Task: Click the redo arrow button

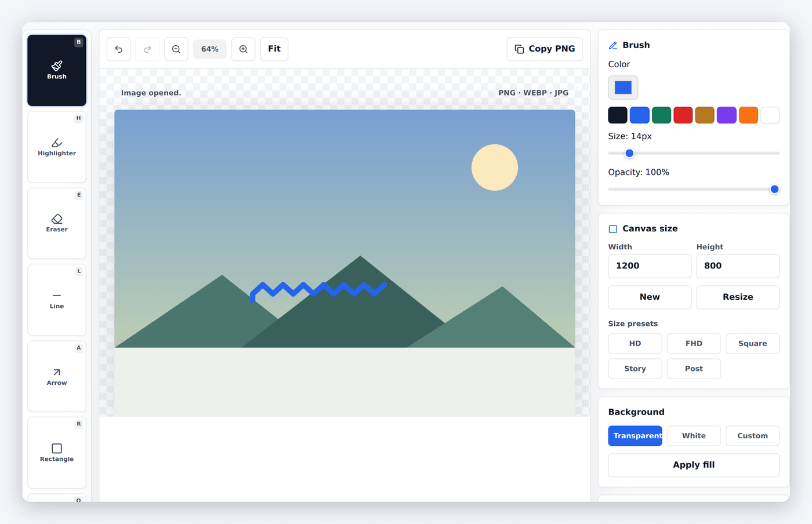Action: tap(147, 49)
